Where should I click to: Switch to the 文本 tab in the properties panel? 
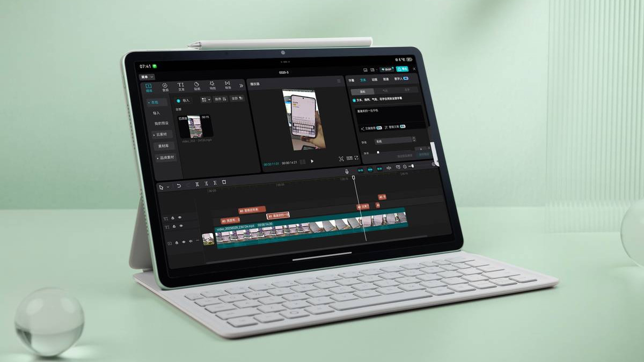pyautogui.click(x=363, y=79)
